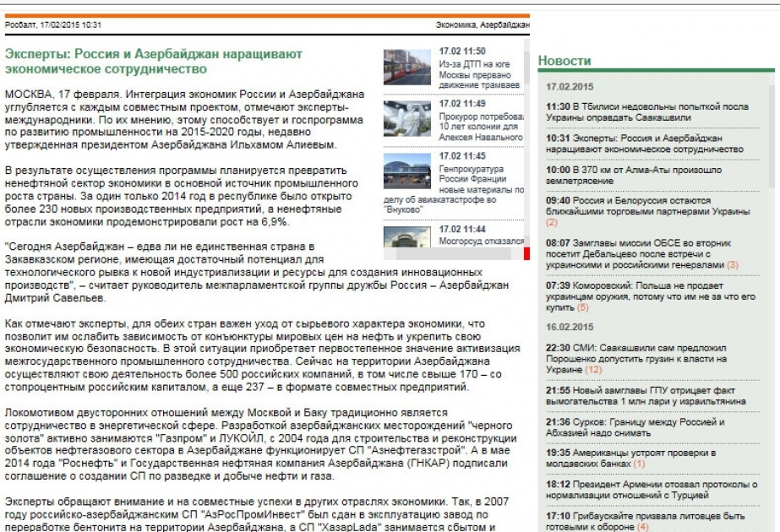Open comment count (5) on the Komorowski news
Image resolution: width=780 pixels, height=532 pixels.
(582, 307)
